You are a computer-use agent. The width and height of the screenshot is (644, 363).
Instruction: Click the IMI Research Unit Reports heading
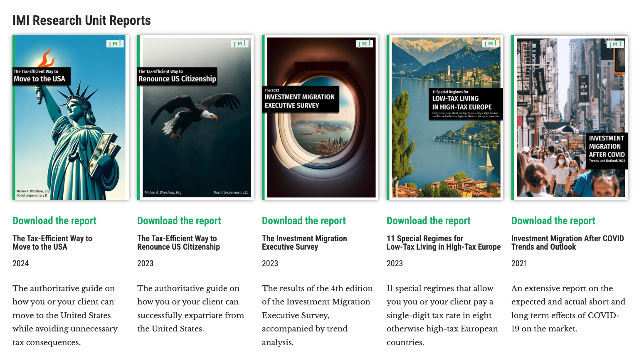(x=81, y=20)
